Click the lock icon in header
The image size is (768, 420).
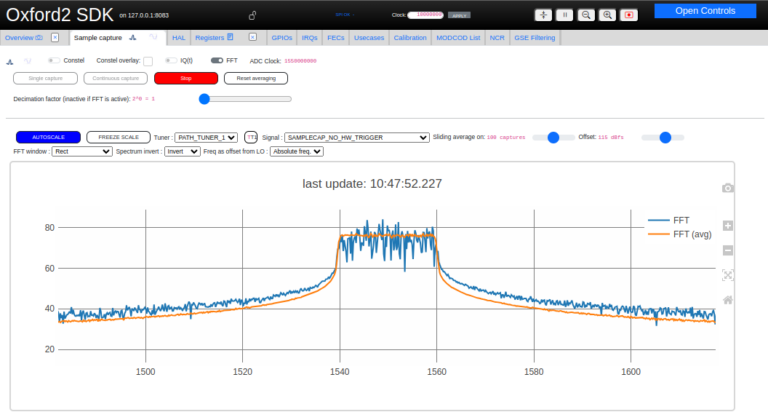coord(252,16)
